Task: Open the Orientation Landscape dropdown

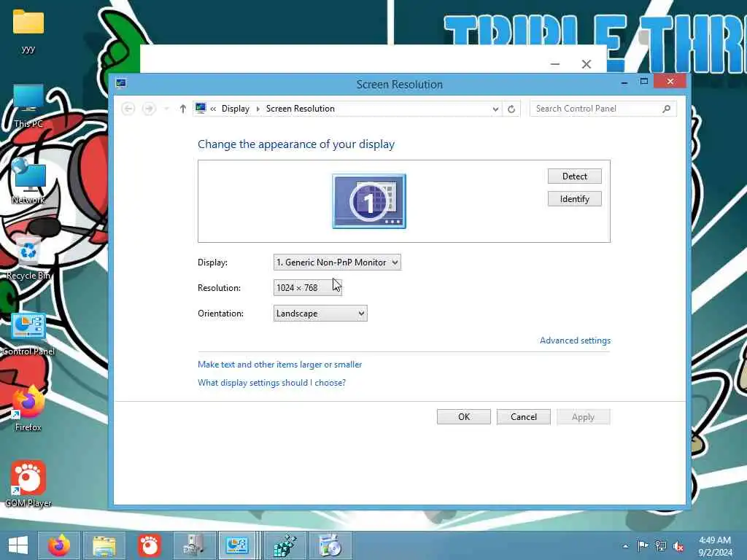Action: coord(320,314)
